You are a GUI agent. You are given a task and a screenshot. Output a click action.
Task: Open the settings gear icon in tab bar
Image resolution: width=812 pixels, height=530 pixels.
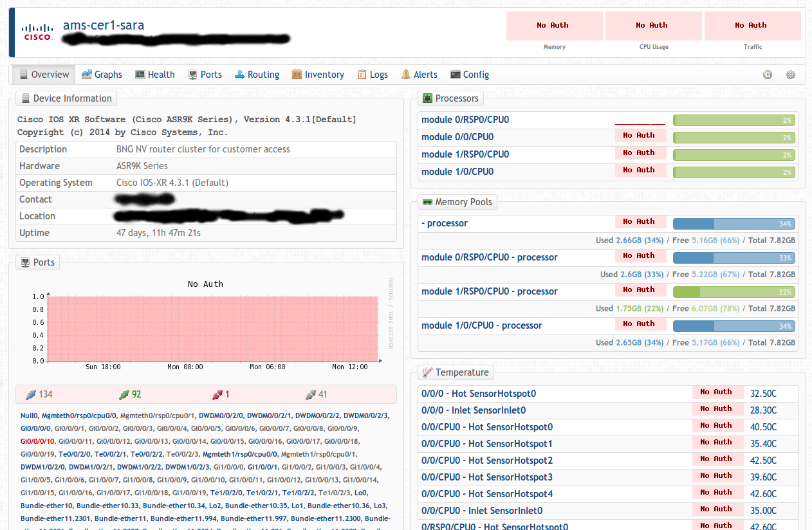(791, 75)
